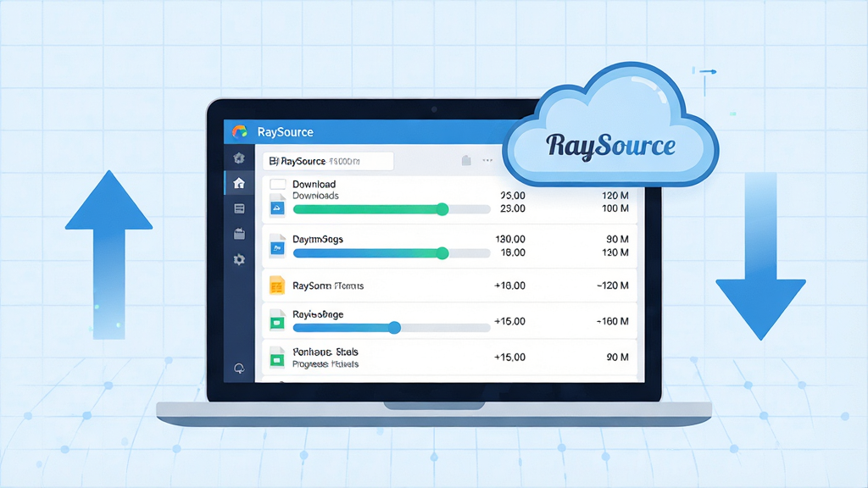Image resolution: width=868 pixels, height=488 pixels.
Task: Open the settings gear in the sidebar
Action: point(239,259)
